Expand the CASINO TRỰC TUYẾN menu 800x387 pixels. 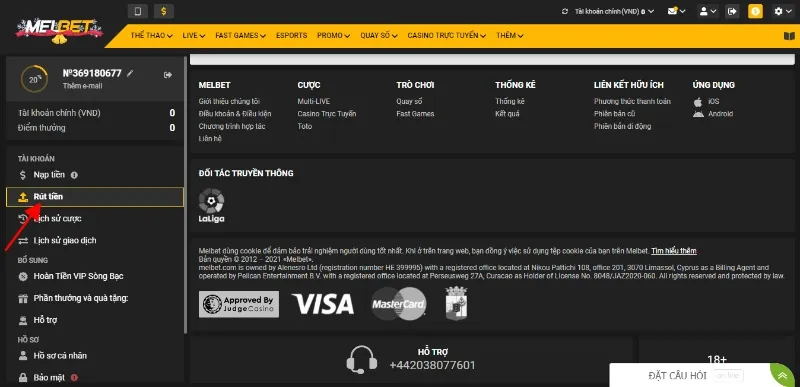[446, 36]
